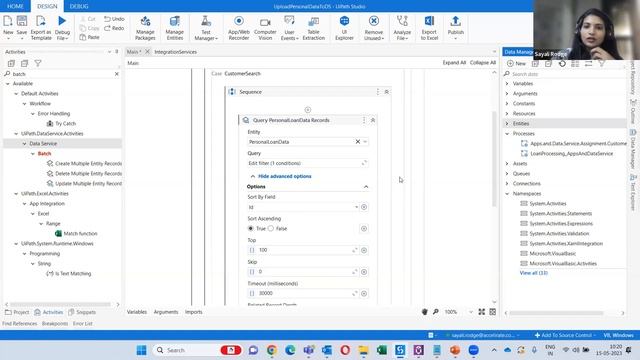Click the Top value input field
This screenshot has width=640, height=360.
pos(304,250)
